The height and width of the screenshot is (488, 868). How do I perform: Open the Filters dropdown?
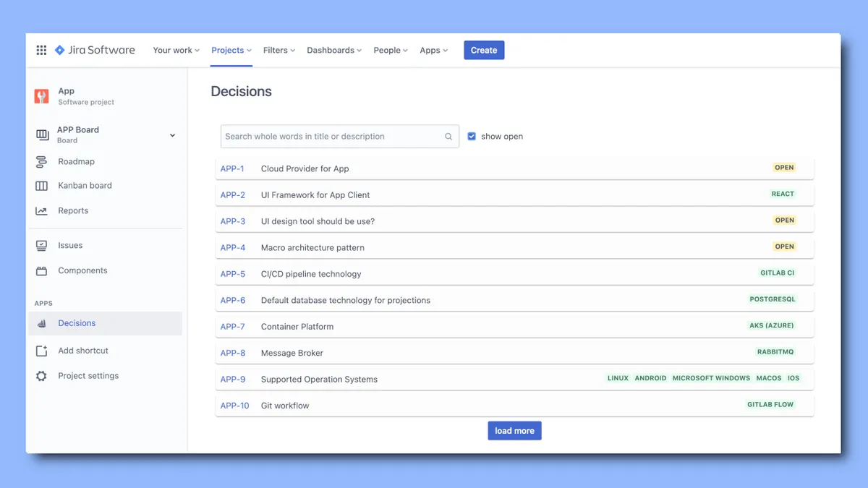tap(280, 51)
